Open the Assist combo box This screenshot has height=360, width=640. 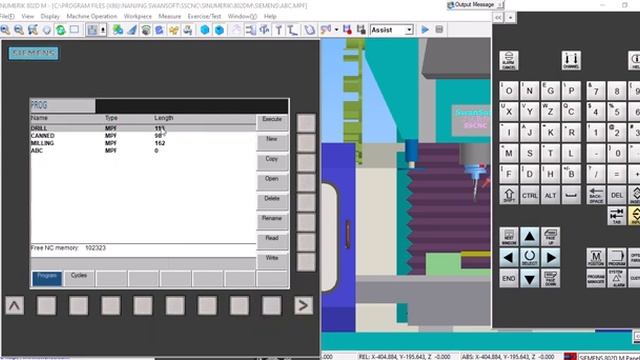pyautogui.click(x=391, y=30)
